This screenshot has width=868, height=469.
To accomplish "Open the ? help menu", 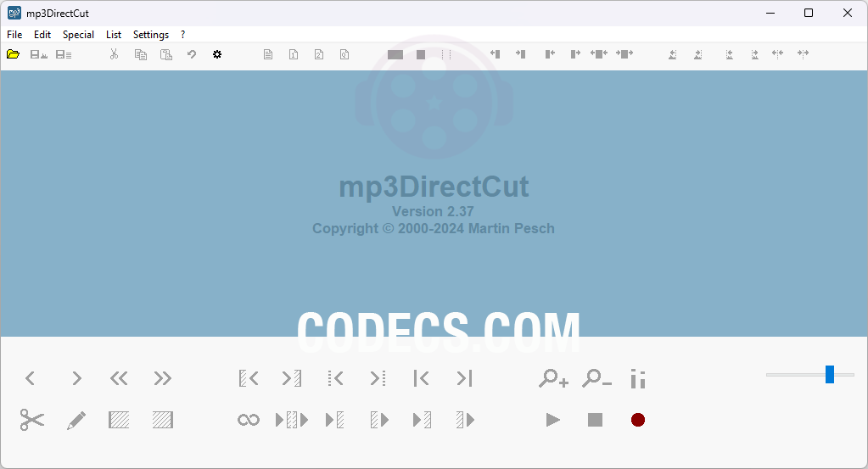I will 182,34.
